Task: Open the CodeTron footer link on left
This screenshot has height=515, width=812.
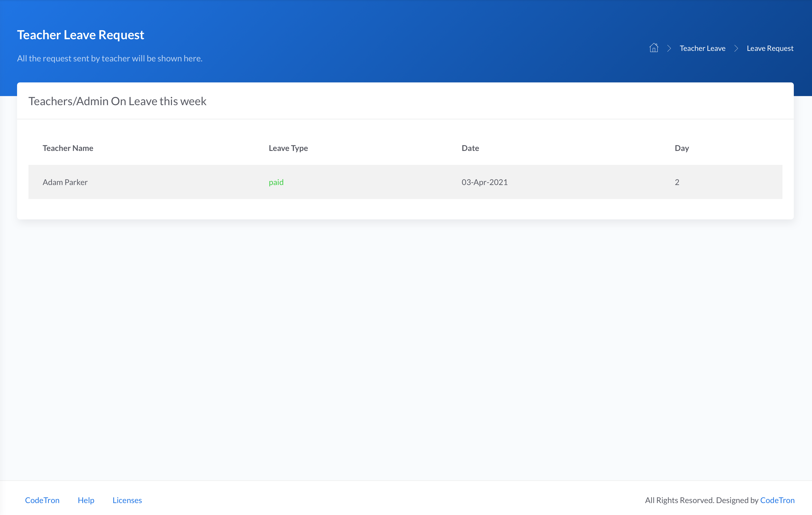Action: click(x=42, y=500)
